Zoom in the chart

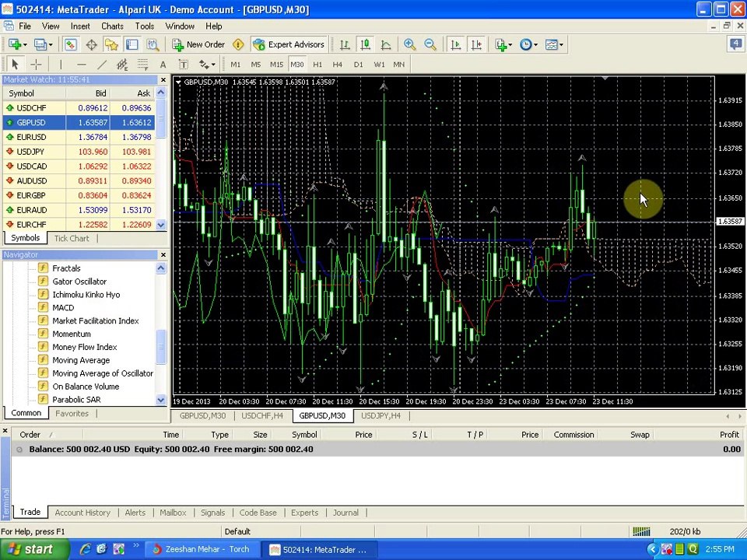click(409, 45)
